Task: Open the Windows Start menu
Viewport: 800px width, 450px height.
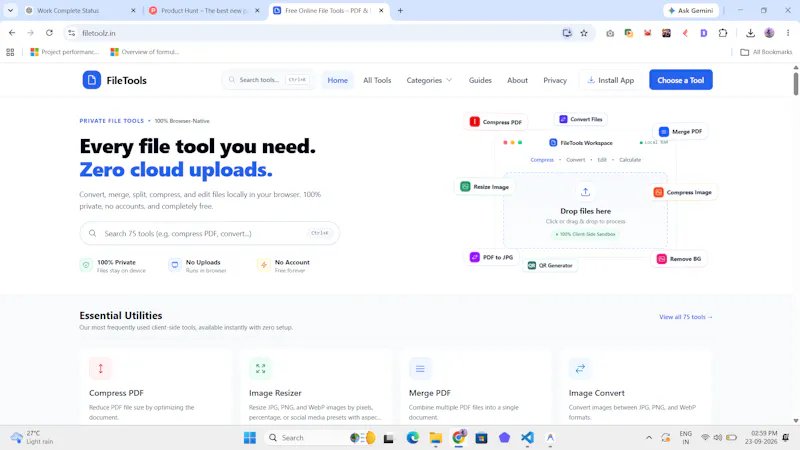Action: (x=249, y=438)
